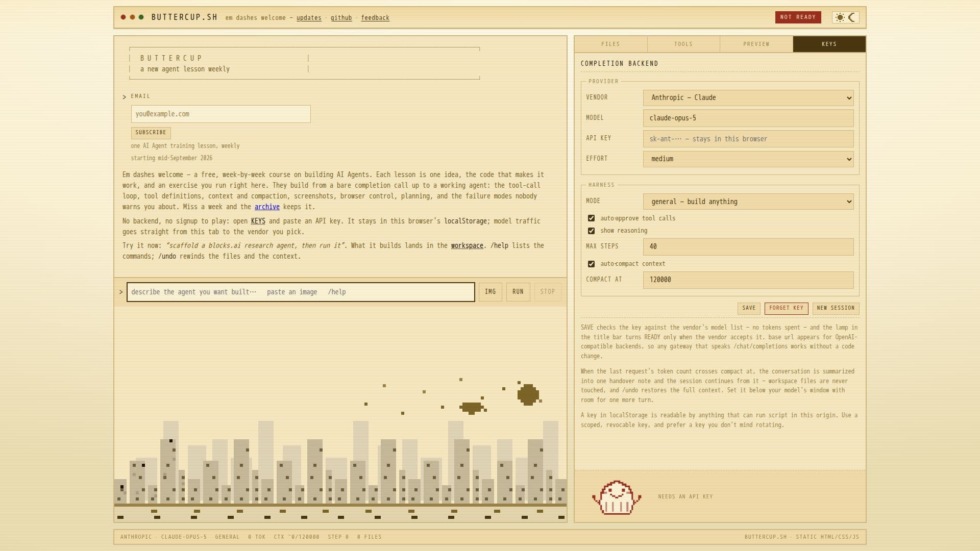Switch to the FILES tab
This screenshot has height=551, width=980.
click(x=610, y=44)
